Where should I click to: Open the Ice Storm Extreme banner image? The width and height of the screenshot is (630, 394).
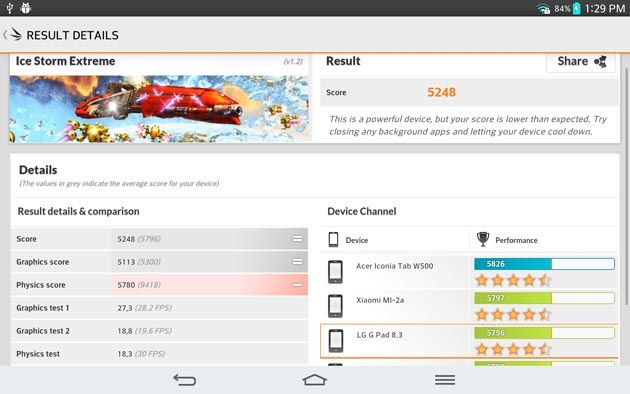click(160, 108)
